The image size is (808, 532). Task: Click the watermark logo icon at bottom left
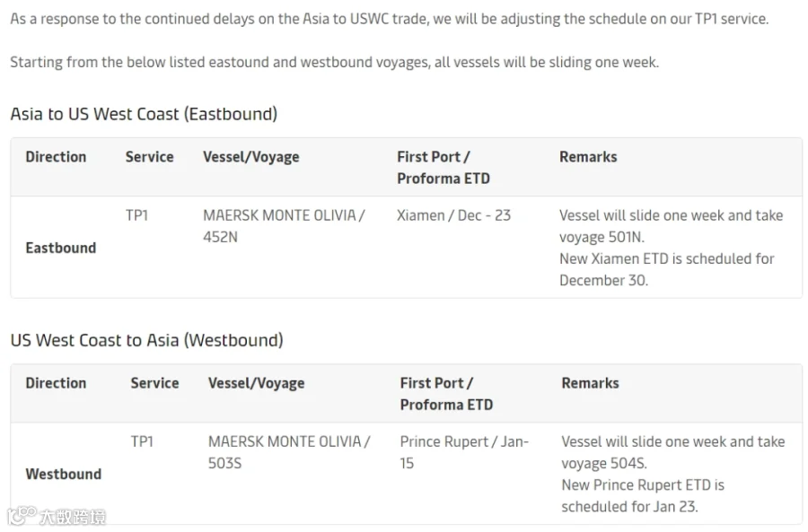pyautogui.click(x=22, y=516)
